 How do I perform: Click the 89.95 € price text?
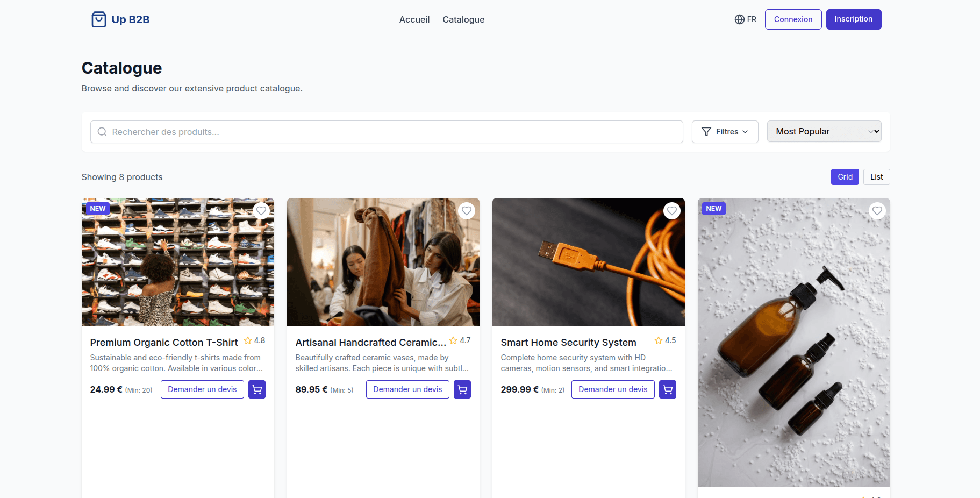coord(312,389)
